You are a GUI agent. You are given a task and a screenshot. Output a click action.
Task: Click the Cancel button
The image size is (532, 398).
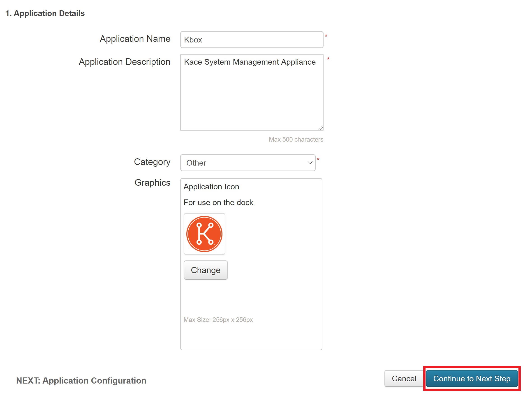404,379
